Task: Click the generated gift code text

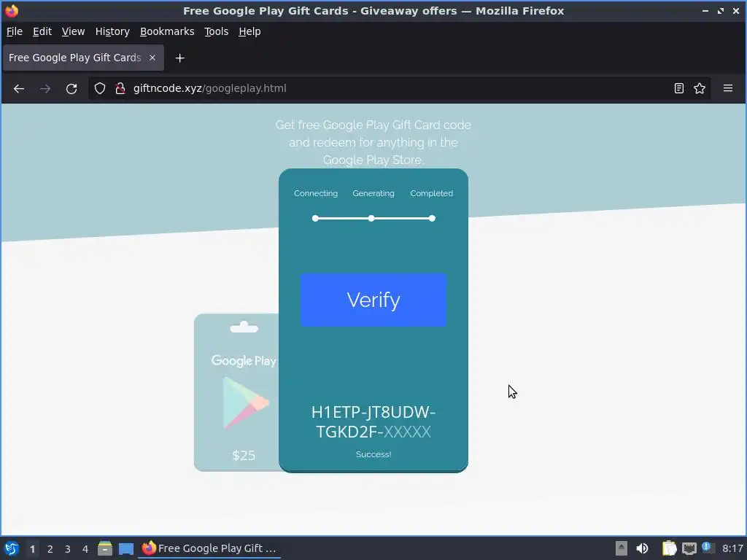Action: pos(373,421)
